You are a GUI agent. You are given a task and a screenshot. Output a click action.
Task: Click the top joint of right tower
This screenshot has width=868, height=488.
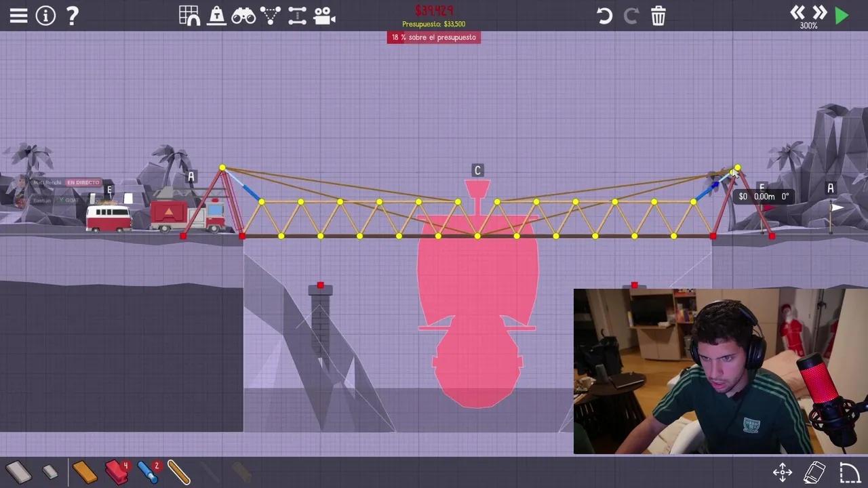pos(738,167)
